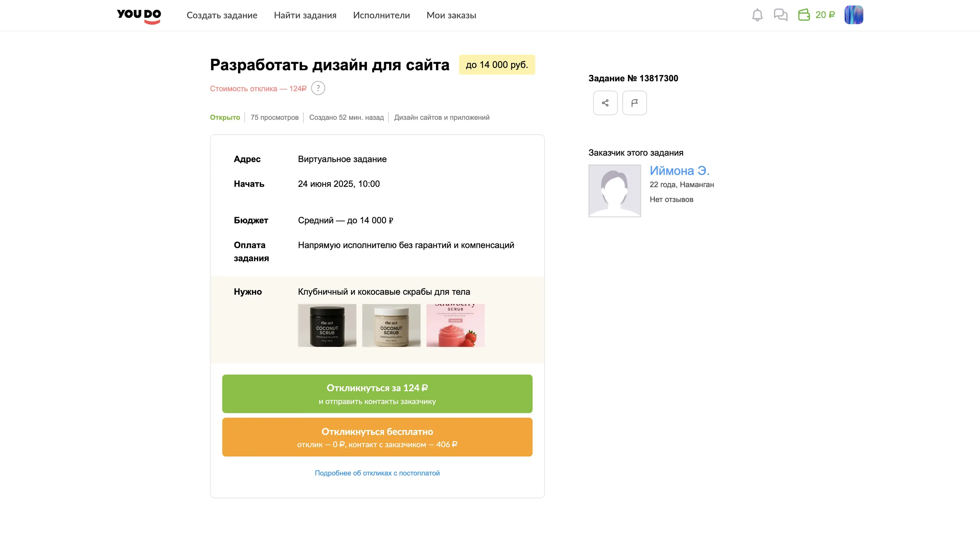Open the chat messages icon
This screenshot has height=551, width=980.
780,15
